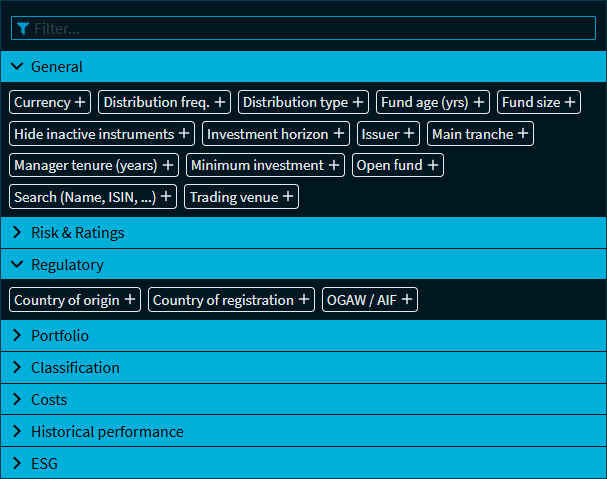This screenshot has width=607, height=479.
Task: Expand the Risk & Ratings section
Action: (17, 233)
